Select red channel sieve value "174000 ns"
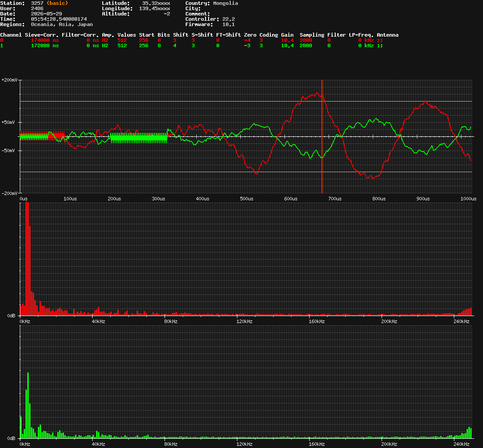 (x=45, y=40)
